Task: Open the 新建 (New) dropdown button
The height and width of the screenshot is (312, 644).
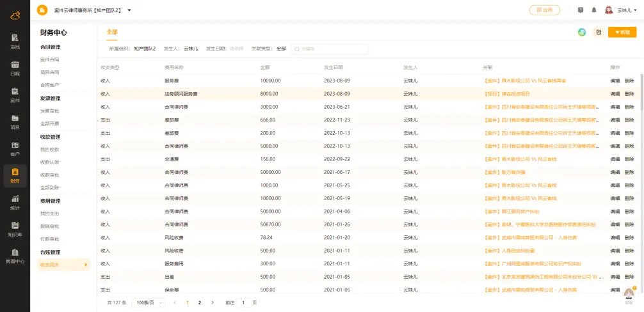Action: click(x=622, y=32)
